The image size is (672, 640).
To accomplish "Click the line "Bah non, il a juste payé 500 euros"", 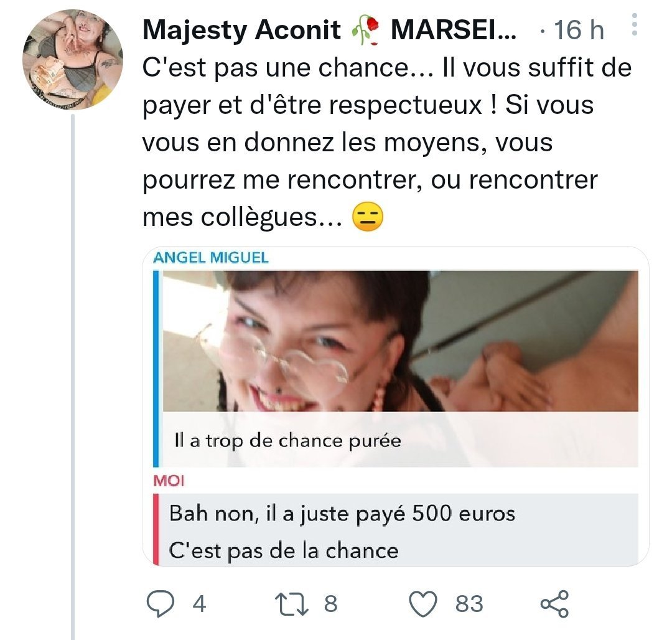I will click(x=342, y=515).
